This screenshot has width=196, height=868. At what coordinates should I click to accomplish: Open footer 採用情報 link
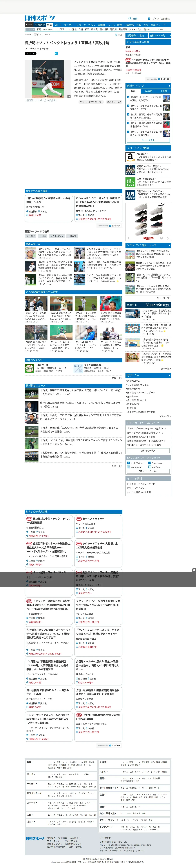[x=63, y=838]
